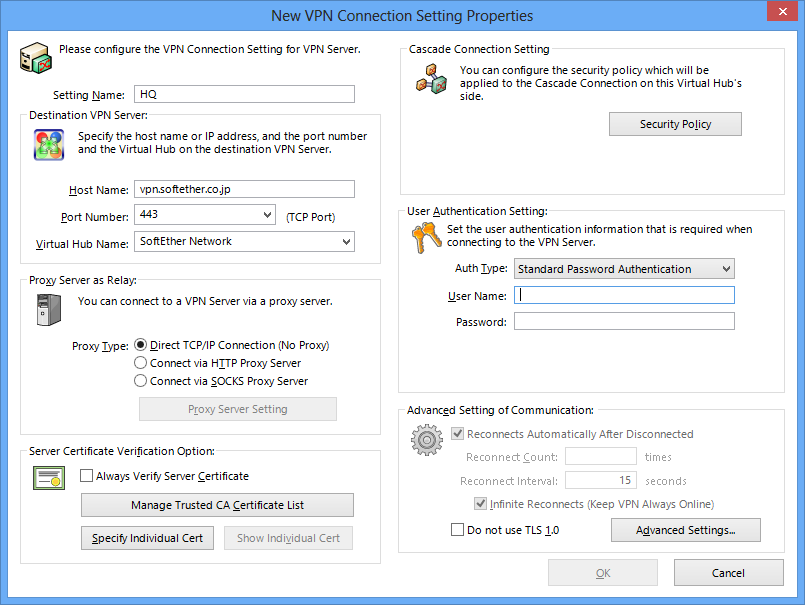
Task: Select Connect via HTTP Proxy Server
Action: (140, 363)
